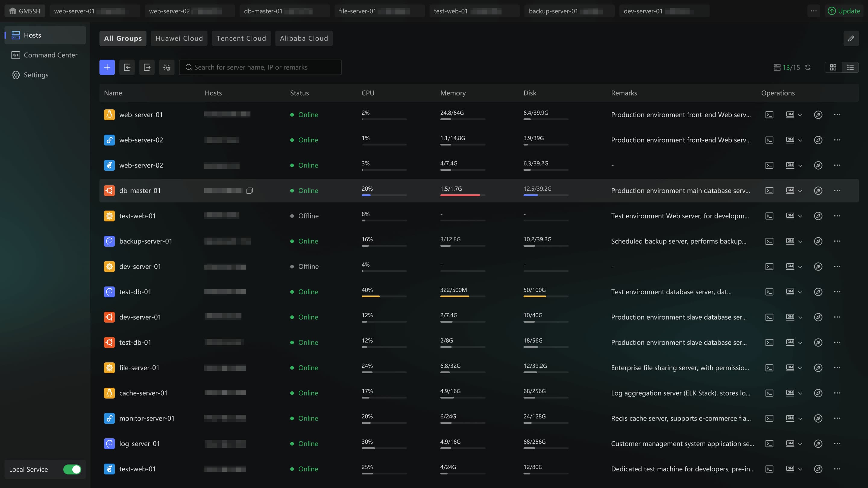Select the Huawei Cloud group tab
Image resolution: width=868 pixels, height=488 pixels.
pos(179,38)
